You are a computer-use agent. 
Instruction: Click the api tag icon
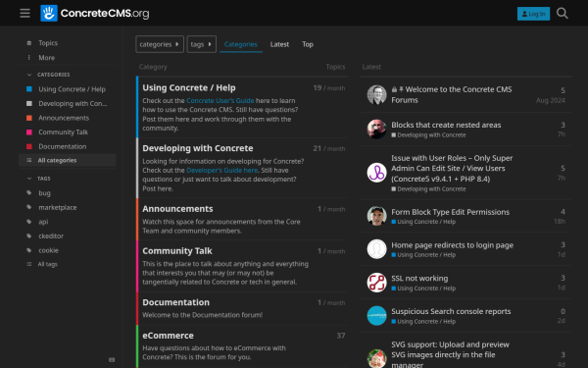pos(28,222)
